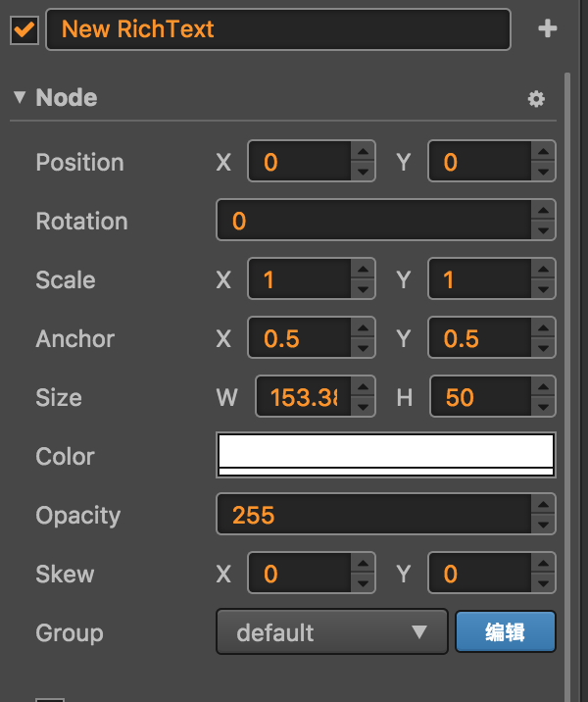This screenshot has width=588, height=702.
Task: Increment Rotation value using up arrow
Action: (x=543, y=211)
